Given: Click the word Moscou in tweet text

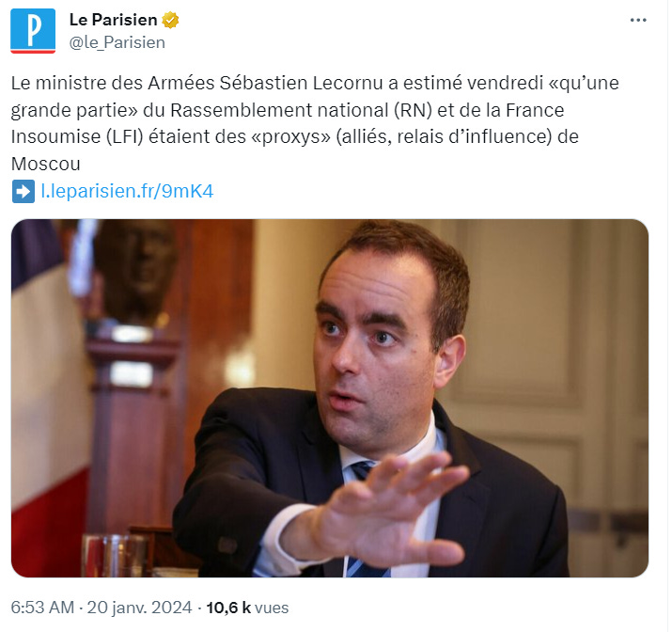Looking at the screenshot, I should point(45,165).
